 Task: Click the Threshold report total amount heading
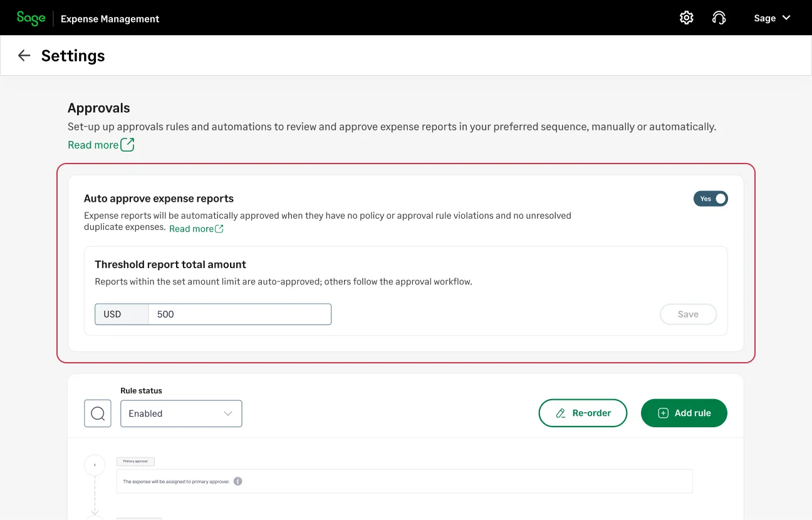pos(170,264)
